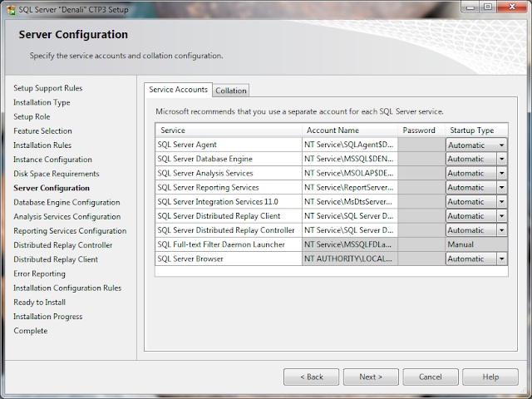Image resolution: width=532 pixels, height=399 pixels.
Task: Click Reporting Services Configuration step
Action: coord(70,231)
